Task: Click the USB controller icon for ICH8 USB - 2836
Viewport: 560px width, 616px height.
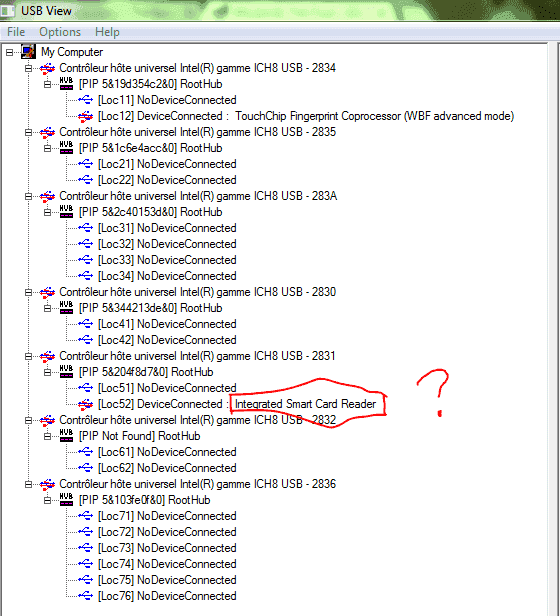Action: pos(47,484)
